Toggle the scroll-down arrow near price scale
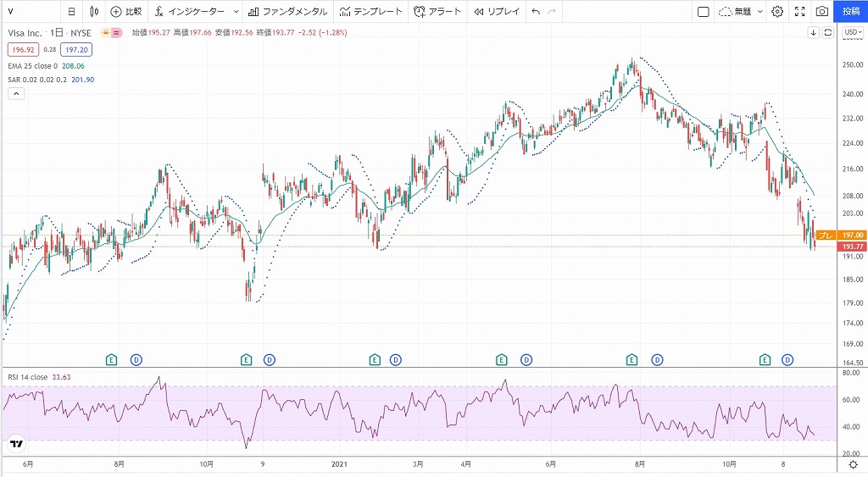Viewport: 868px width, 477px height. (813, 32)
